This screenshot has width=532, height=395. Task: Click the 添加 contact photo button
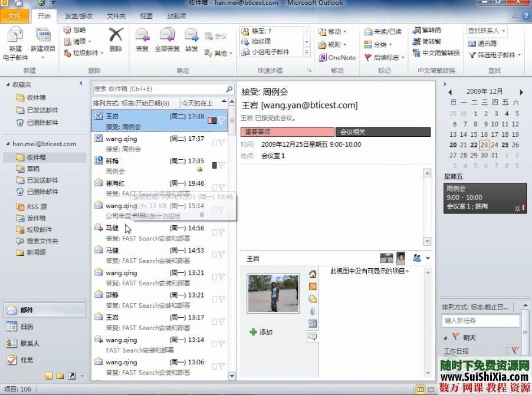[260, 332]
